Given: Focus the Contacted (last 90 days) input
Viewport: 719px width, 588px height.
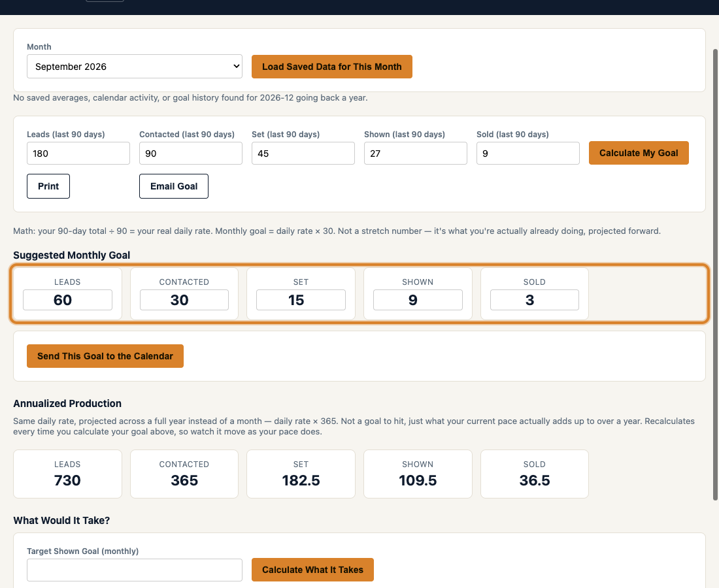Looking at the screenshot, I should tap(191, 153).
